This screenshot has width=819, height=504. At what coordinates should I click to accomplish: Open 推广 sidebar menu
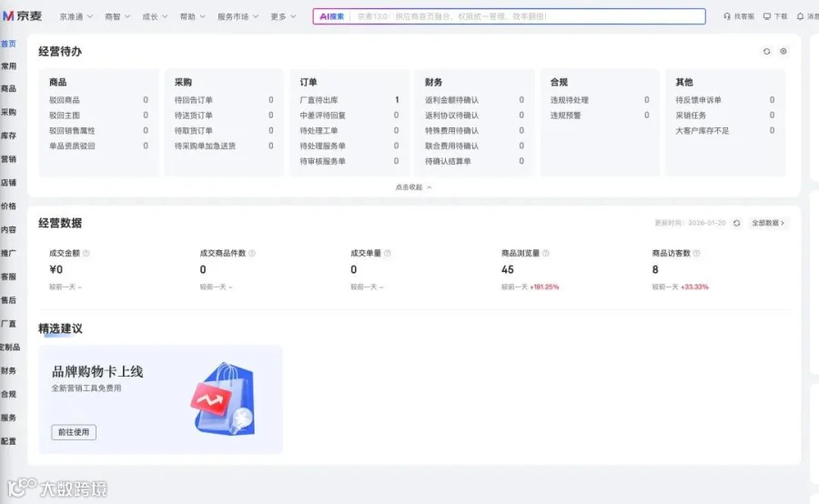tap(8, 253)
